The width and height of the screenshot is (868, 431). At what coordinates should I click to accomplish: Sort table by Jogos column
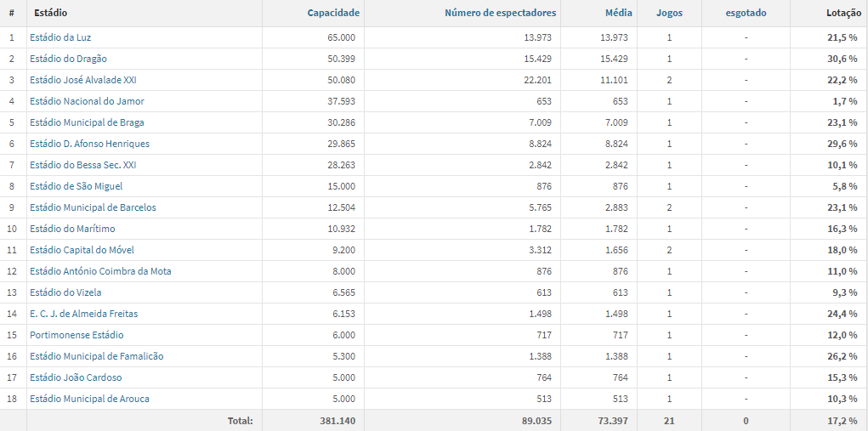tap(669, 13)
